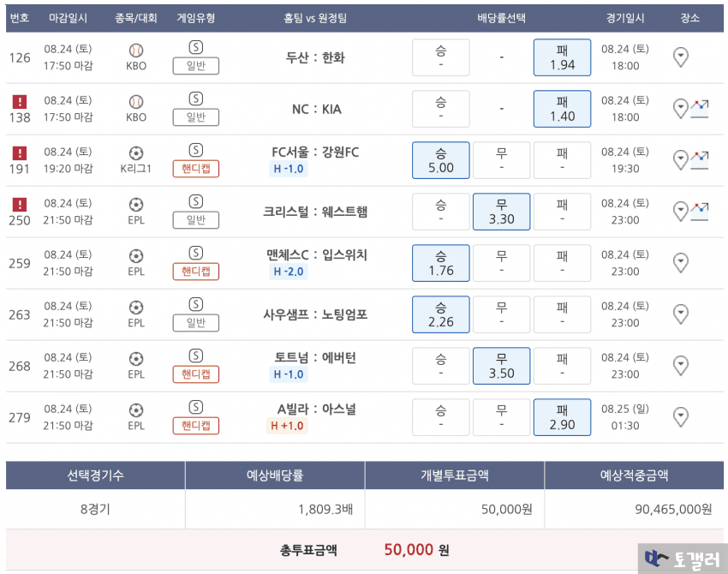The width and height of the screenshot is (728, 574).
Task: Click the 일반 tag in 두산 row
Action: pos(195,66)
